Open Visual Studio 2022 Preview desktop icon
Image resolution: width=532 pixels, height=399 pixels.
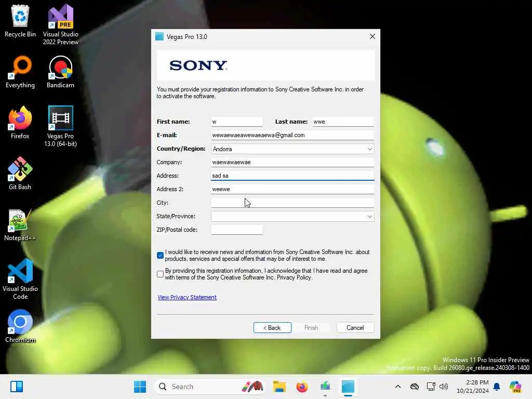click(x=60, y=24)
